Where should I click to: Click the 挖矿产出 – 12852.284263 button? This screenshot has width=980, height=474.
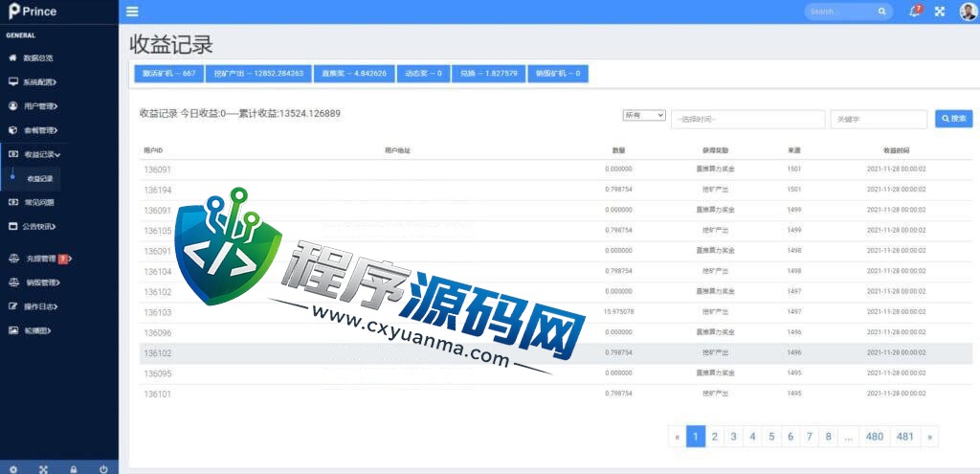pos(258,73)
